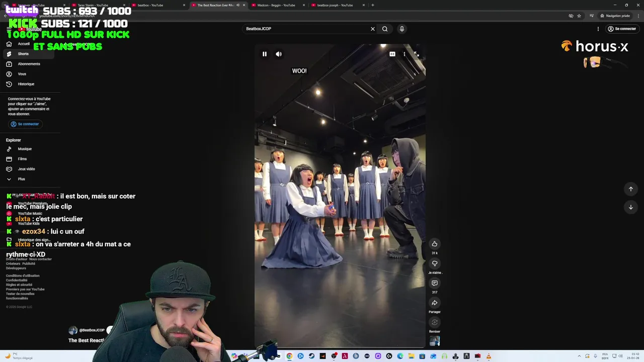Go to previous short with up arrow
The width and height of the screenshot is (644, 362).
click(x=630, y=189)
